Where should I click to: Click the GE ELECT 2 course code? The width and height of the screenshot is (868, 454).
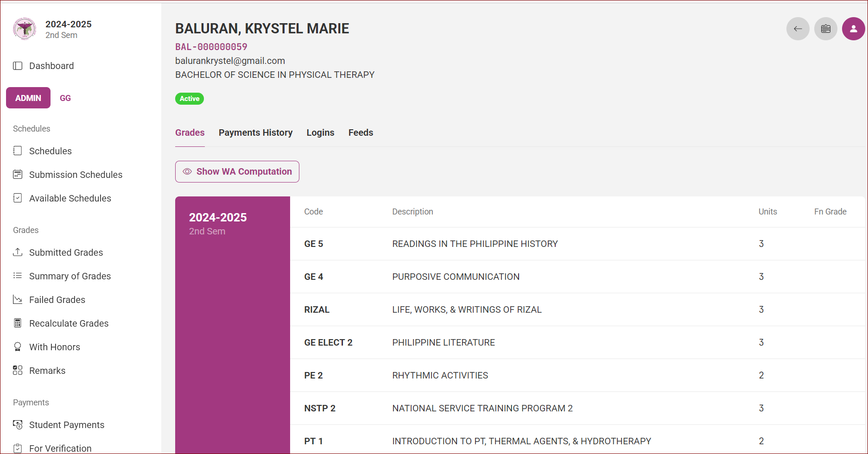click(x=329, y=342)
